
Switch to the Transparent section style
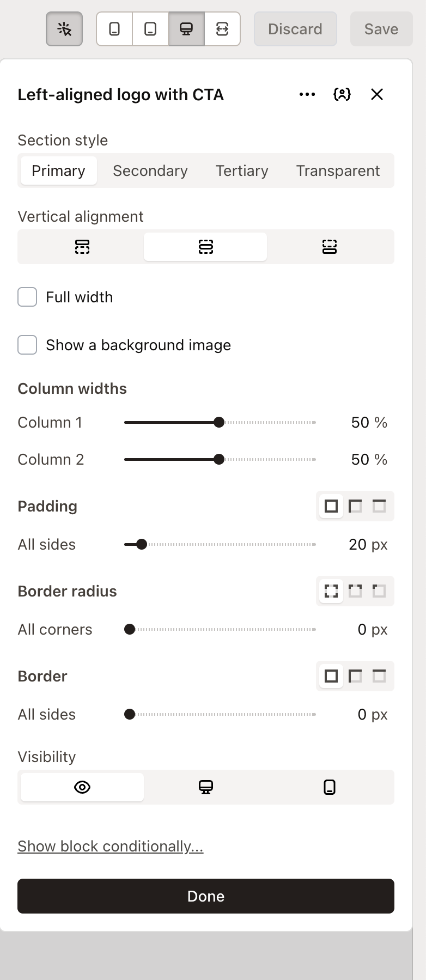click(x=338, y=171)
